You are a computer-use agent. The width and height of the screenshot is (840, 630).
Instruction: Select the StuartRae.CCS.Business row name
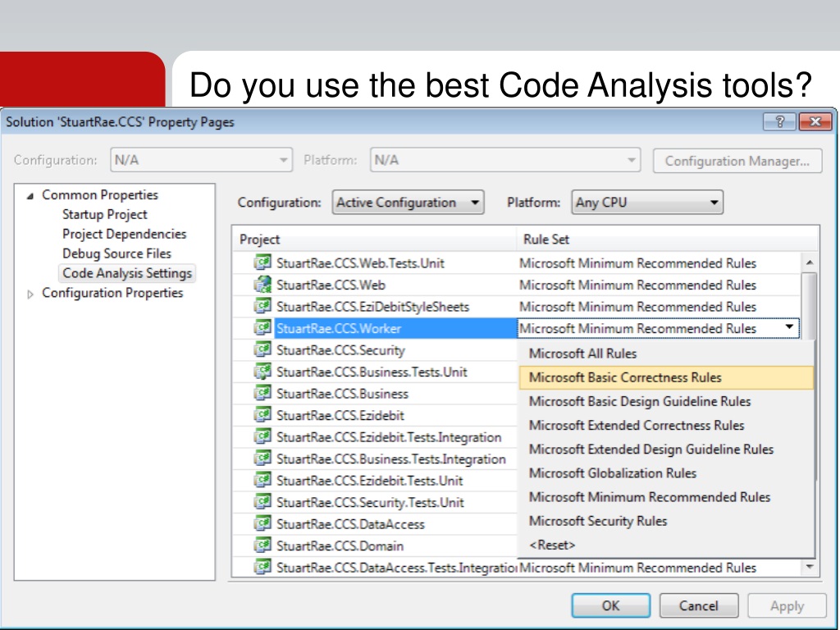point(342,394)
